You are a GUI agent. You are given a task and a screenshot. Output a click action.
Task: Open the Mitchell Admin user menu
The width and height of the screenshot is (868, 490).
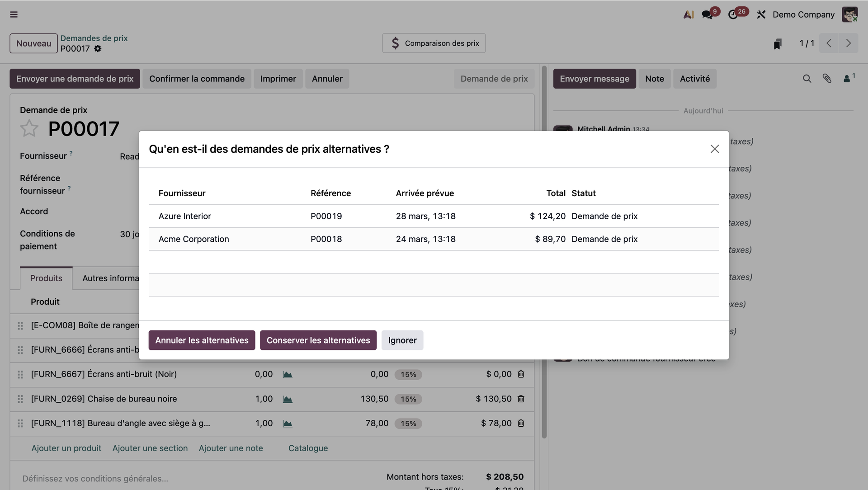849,14
